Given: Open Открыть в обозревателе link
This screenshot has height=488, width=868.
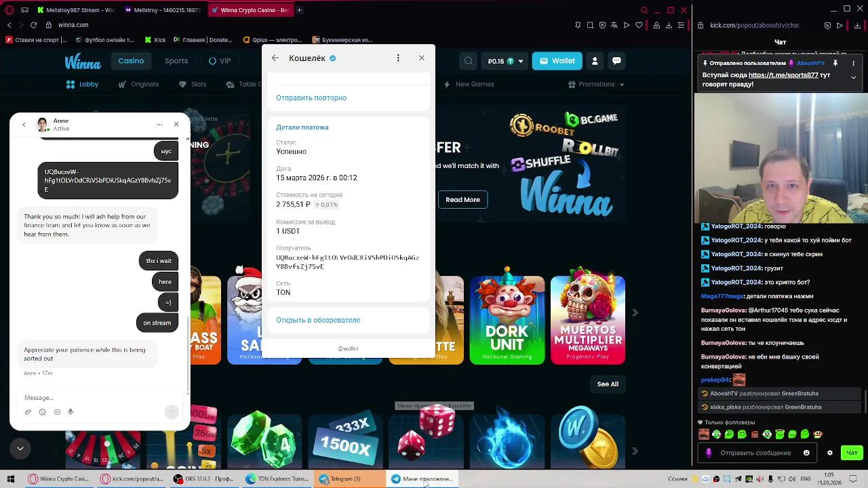Looking at the screenshot, I should click(318, 320).
